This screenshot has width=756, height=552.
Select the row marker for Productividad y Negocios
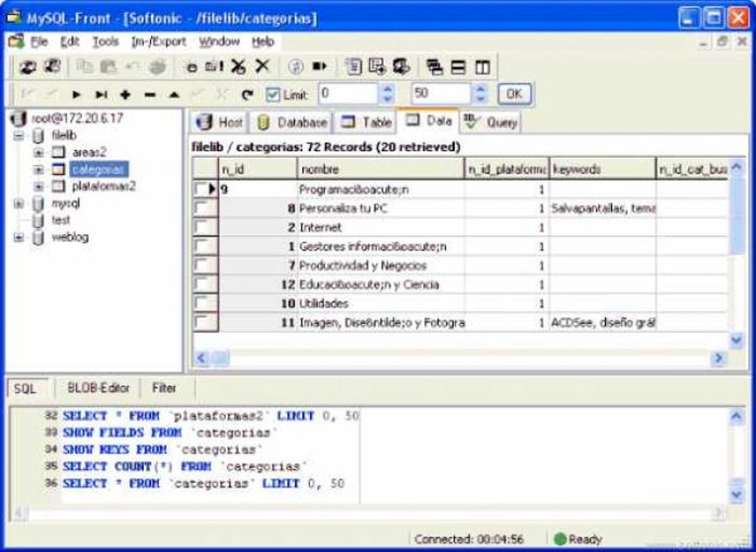(205, 265)
